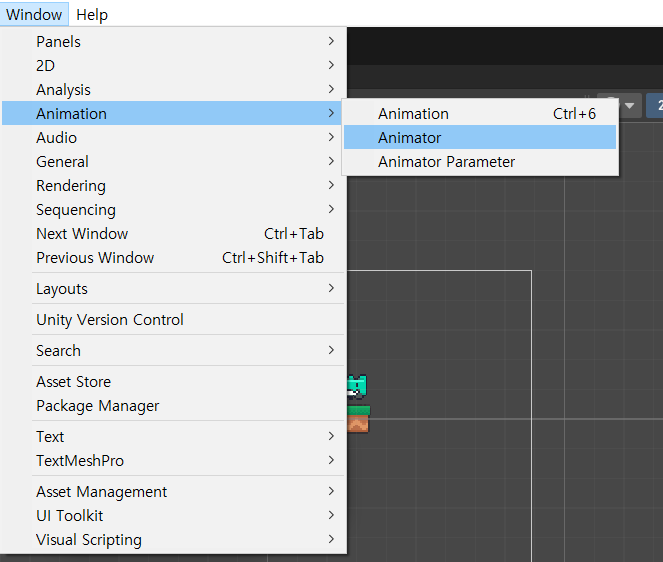
Task: Open the Rendering submenu
Action: [173, 186]
